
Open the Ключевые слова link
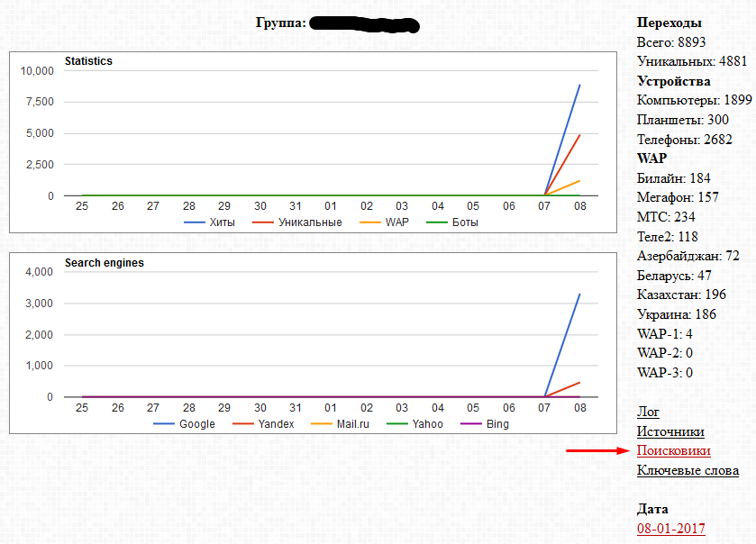688,470
